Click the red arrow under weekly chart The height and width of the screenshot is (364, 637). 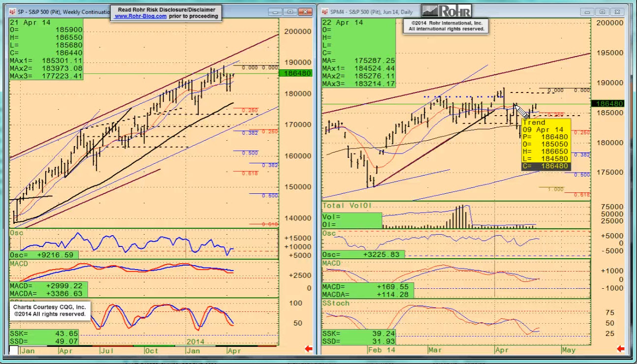point(309,349)
